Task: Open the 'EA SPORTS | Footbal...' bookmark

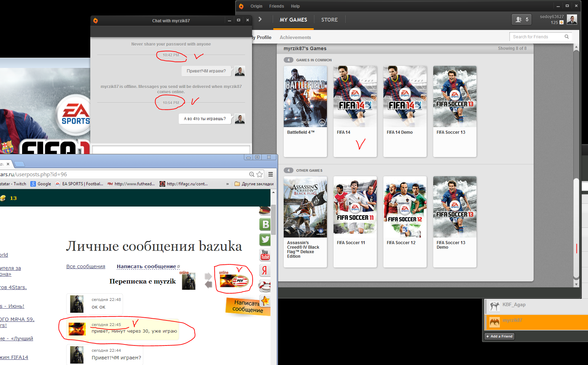Action: pos(79,184)
